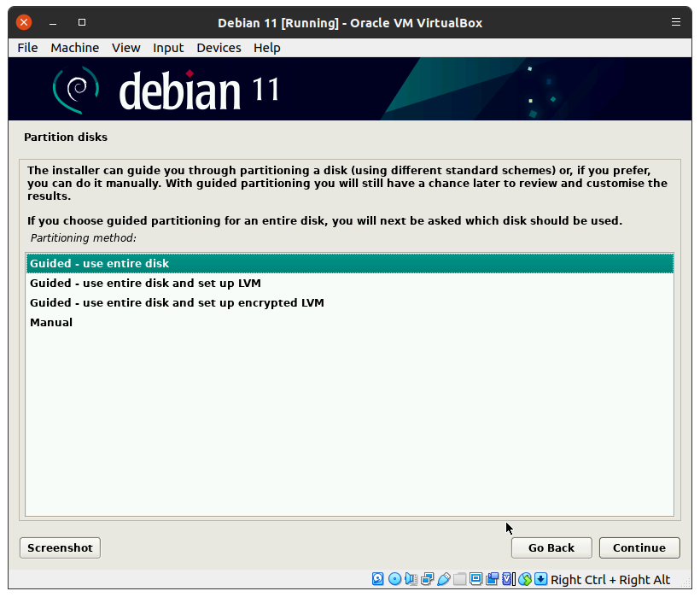Screen dimensions: 700x597
Task: Click the display settings status icon
Action: point(475,579)
